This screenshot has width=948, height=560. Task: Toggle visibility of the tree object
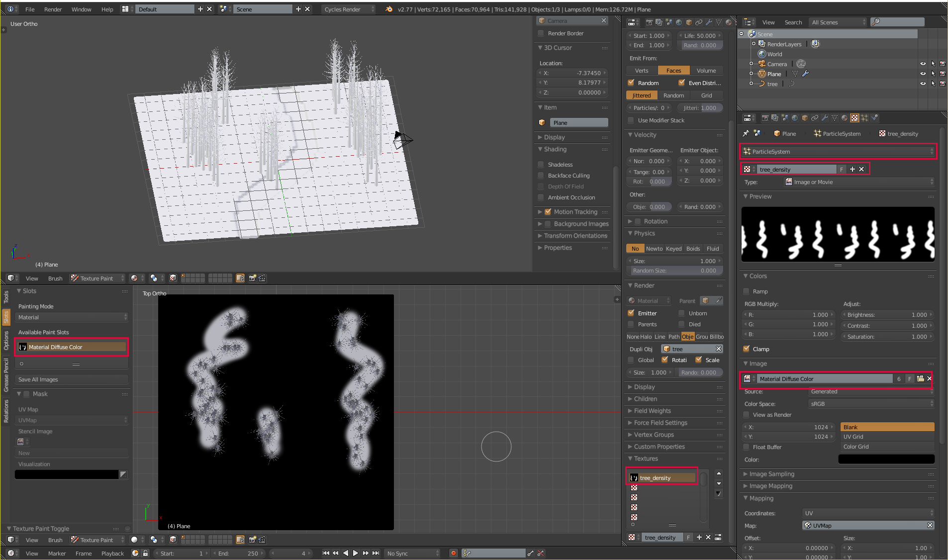[x=923, y=84]
